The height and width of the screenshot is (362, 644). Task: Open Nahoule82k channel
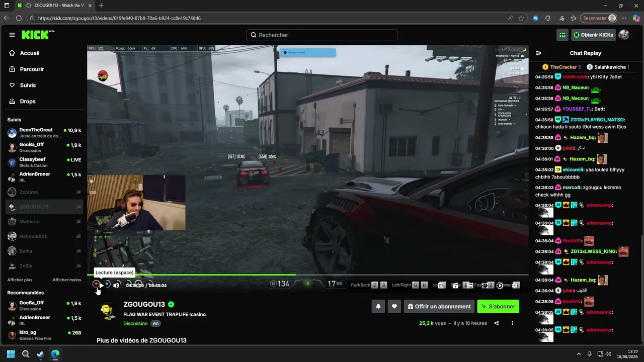tap(44, 236)
